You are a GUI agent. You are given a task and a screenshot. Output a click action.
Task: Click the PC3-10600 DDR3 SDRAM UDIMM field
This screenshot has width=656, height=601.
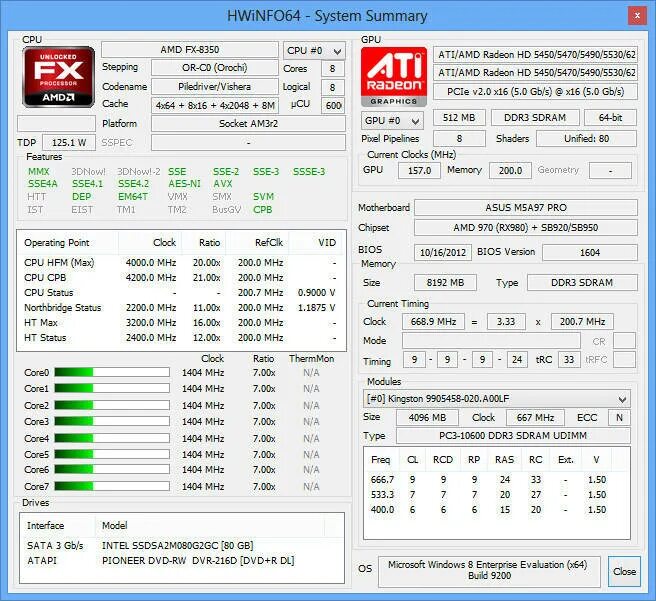pos(513,436)
